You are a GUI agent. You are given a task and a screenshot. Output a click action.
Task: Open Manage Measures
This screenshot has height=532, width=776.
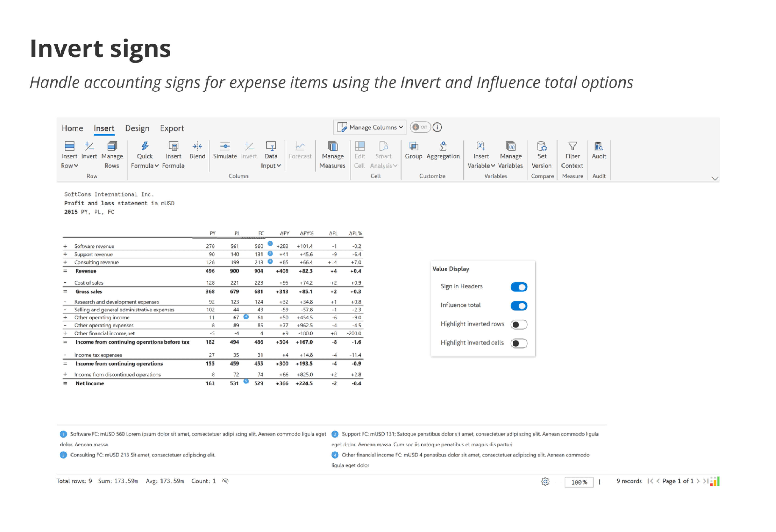click(333, 155)
